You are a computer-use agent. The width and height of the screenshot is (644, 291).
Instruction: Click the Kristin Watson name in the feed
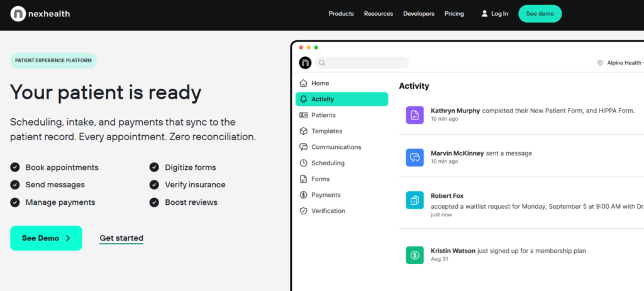click(453, 251)
